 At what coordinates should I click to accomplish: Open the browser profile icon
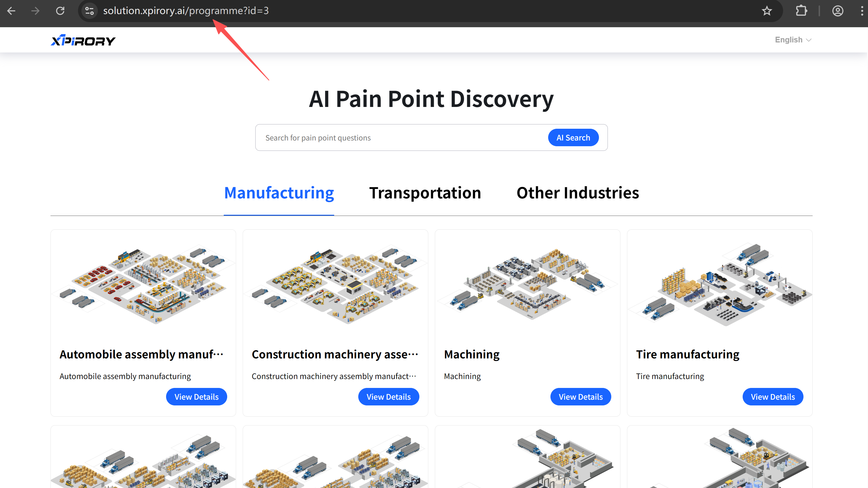(838, 11)
